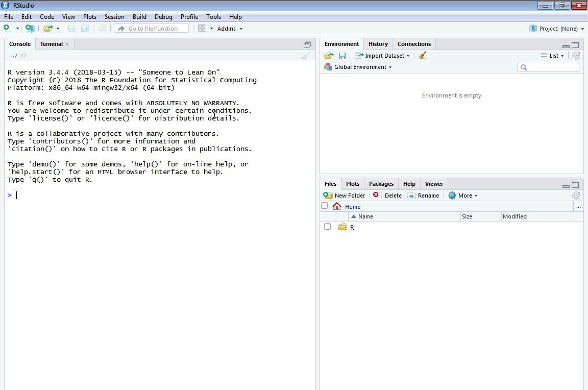Screen dimensions: 588x390
Task: Click the Home breadcrumb link
Action: 353,206
